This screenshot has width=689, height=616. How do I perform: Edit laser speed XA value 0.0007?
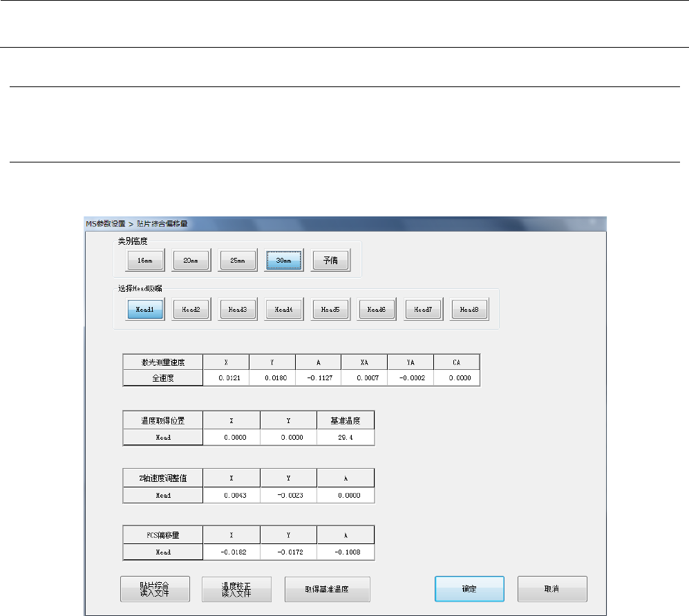click(x=364, y=377)
